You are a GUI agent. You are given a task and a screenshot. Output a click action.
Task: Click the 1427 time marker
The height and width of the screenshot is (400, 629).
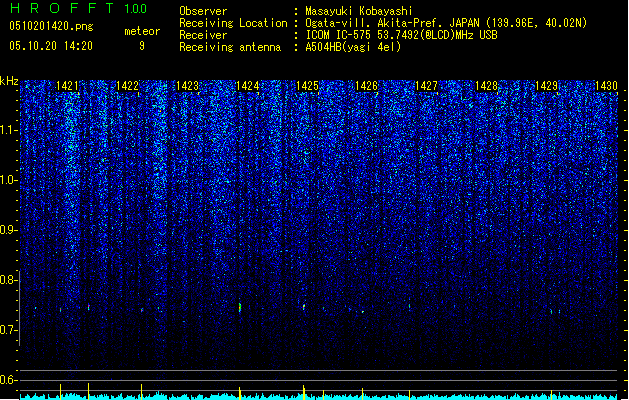tap(426, 86)
